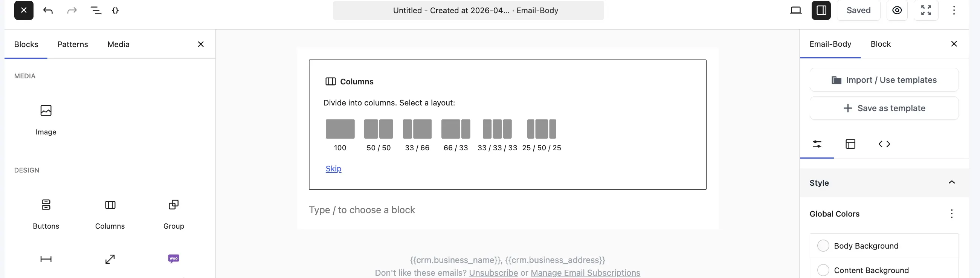This screenshot has height=278, width=980.
Task: Open the document overview list icon
Action: pyautogui.click(x=96, y=10)
